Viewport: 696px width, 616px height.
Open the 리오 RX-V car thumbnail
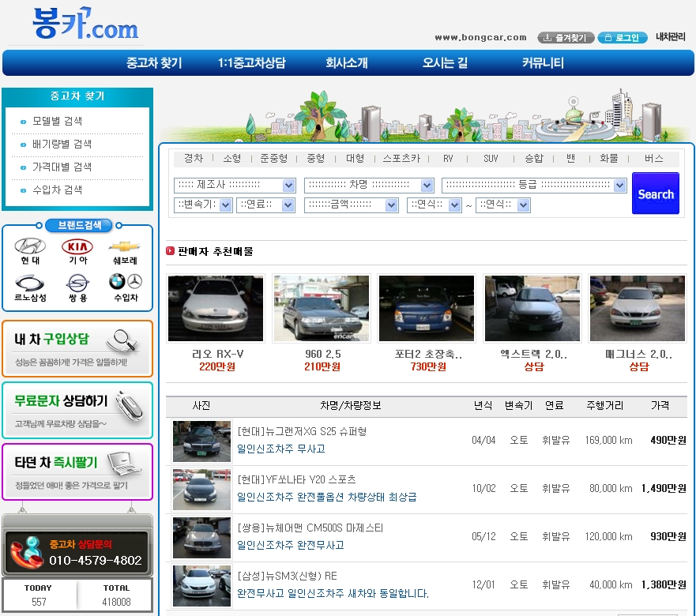point(216,308)
